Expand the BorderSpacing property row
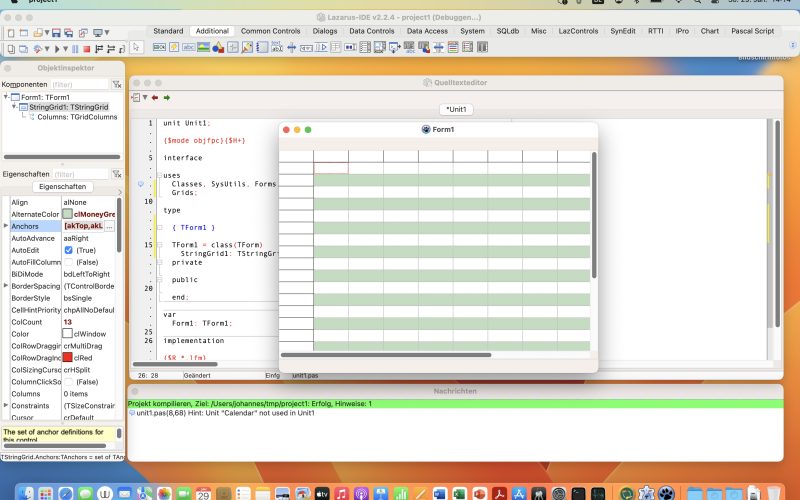Screen dimensions: 800x500 pyautogui.click(x=6, y=286)
